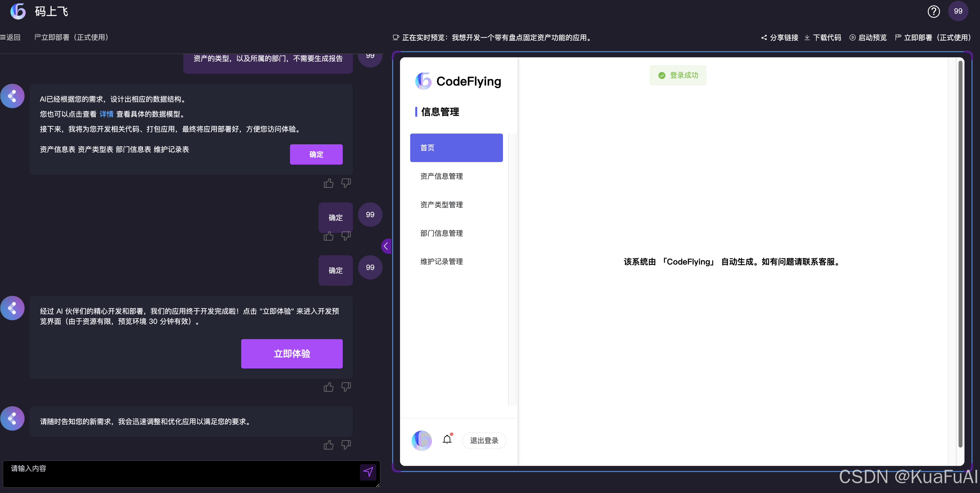Click the user avatar in preview sidebar
980x493 pixels.
tap(421, 440)
